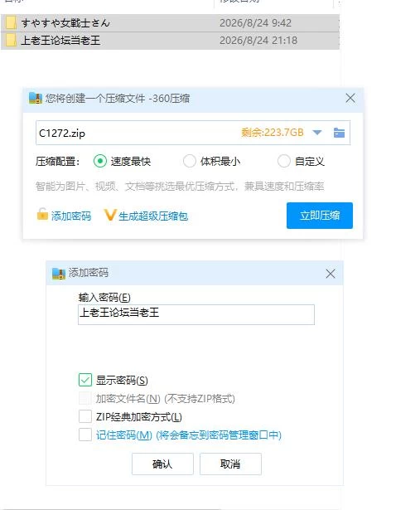
Task: Click the browse folder icon beside C1272.zip
Action: 339,133
